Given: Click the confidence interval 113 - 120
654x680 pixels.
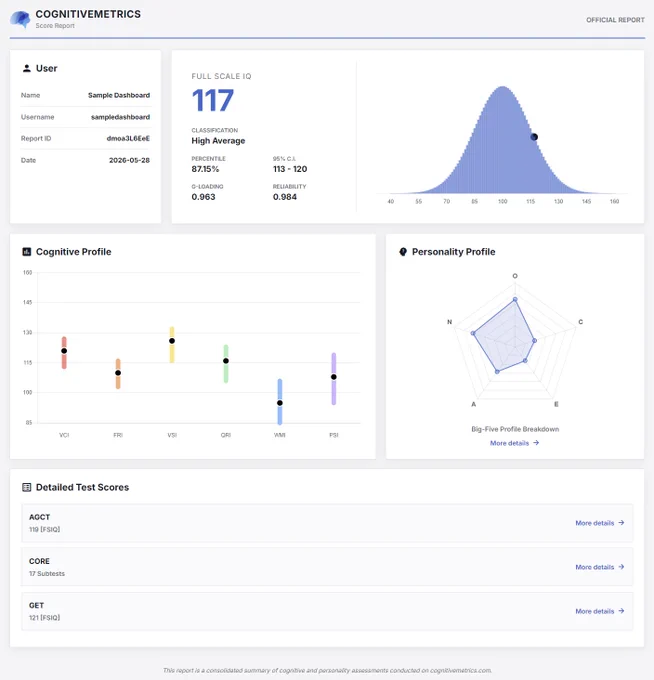Looking at the screenshot, I should (x=290, y=169).
